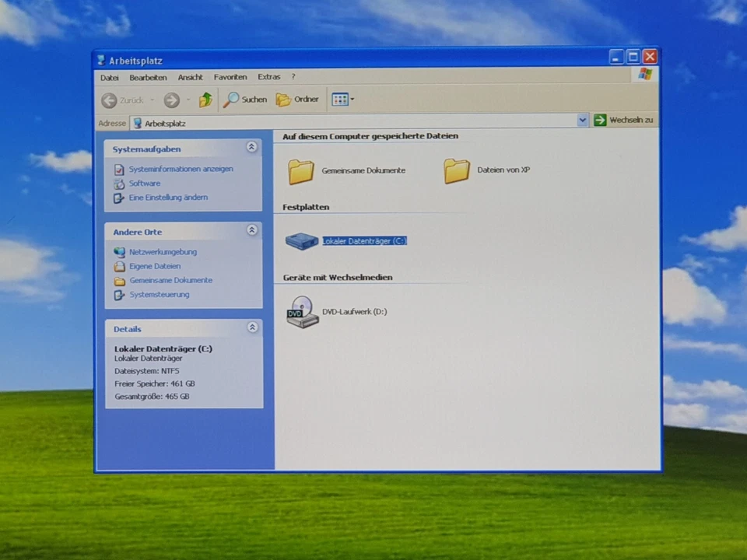Viewport: 747px width, 560px height.
Task: Open the Netzwerkumgebung link
Action: tap(163, 252)
